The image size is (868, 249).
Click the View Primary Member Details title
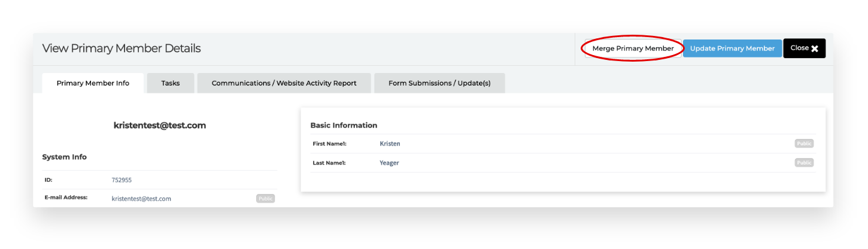pyautogui.click(x=121, y=48)
